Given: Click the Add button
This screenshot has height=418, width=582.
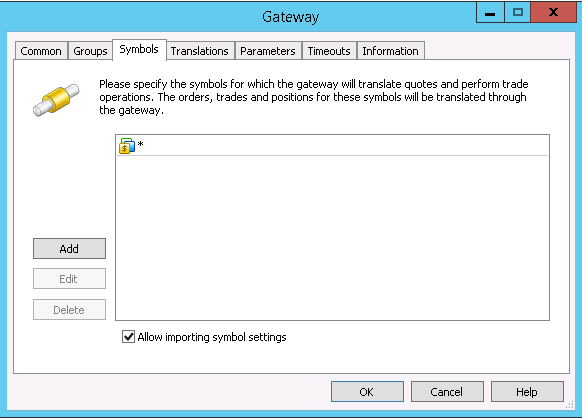Looking at the screenshot, I should point(69,248).
